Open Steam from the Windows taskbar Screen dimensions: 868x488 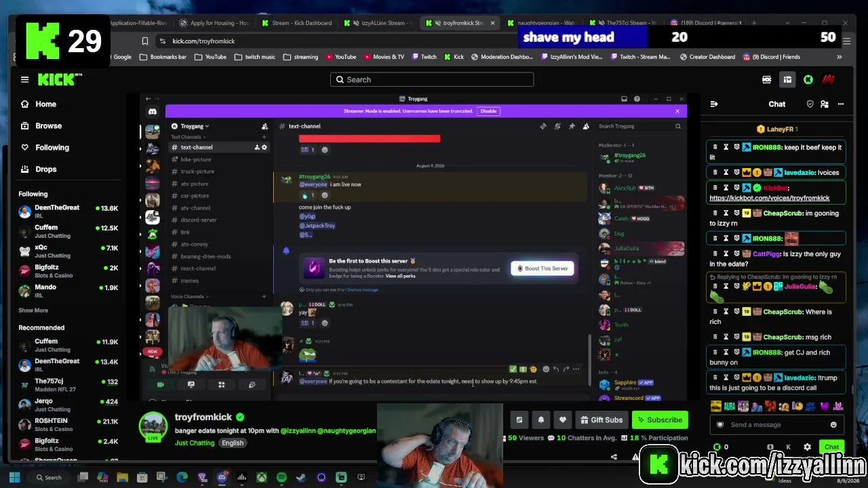301,477
